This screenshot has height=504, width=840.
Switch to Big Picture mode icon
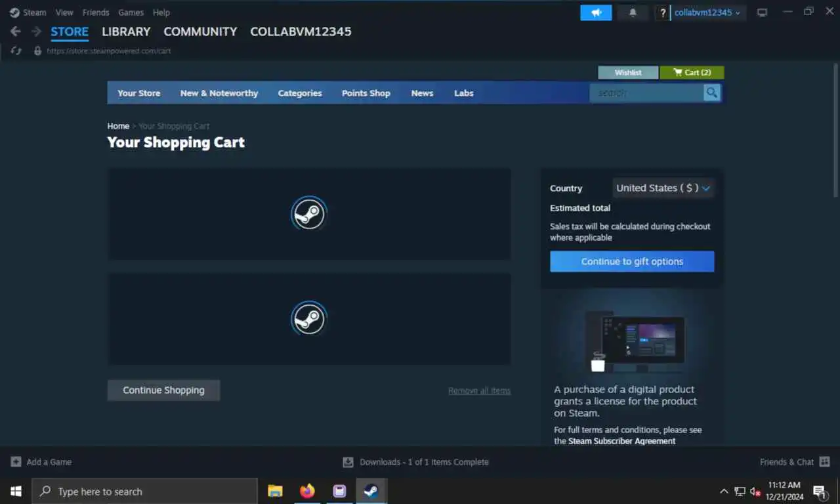(762, 12)
